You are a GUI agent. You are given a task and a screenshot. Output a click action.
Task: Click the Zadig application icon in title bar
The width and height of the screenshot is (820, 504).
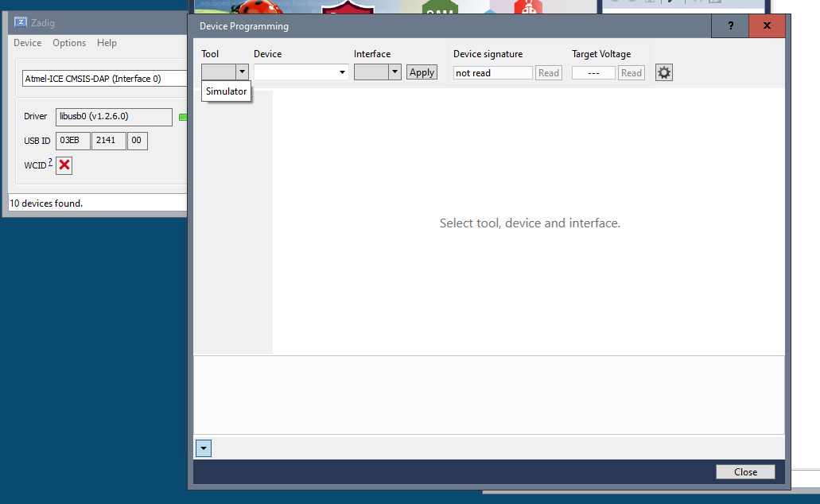pos(21,22)
